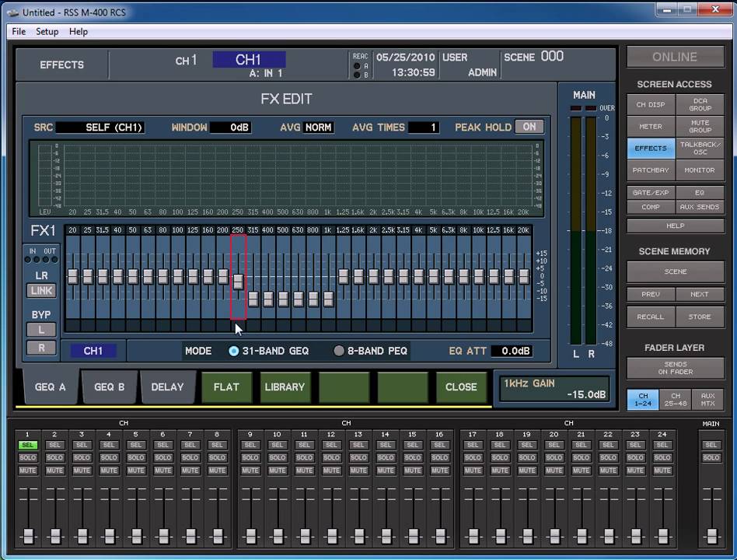Click the MAIN fader knob

coord(711,536)
